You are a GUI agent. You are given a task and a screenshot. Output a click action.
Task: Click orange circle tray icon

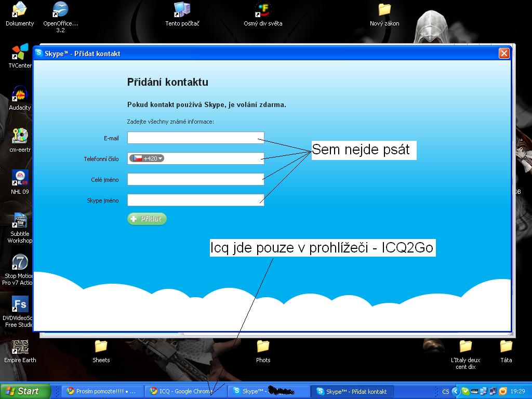(x=503, y=391)
